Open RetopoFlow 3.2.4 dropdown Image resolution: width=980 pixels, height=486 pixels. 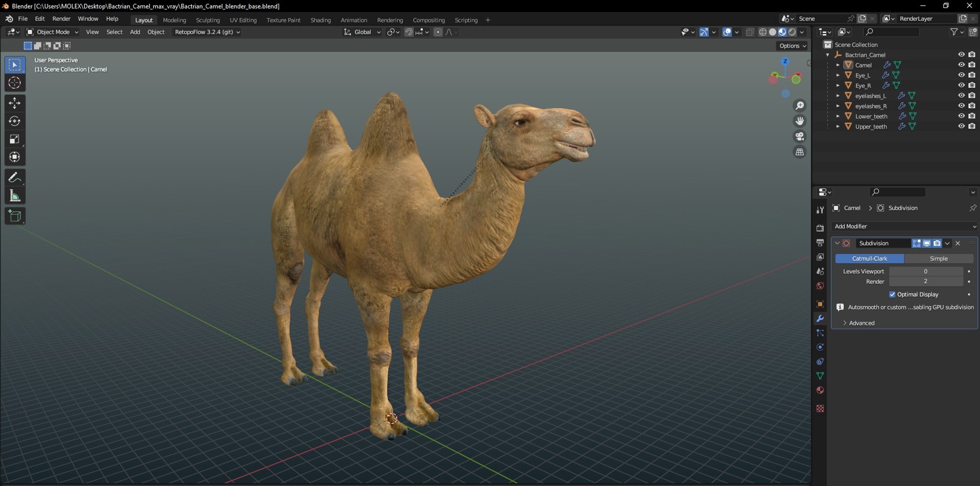point(207,32)
